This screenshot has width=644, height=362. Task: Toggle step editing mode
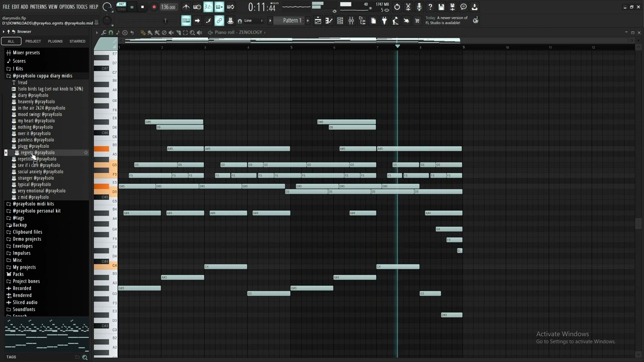click(x=208, y=21)
